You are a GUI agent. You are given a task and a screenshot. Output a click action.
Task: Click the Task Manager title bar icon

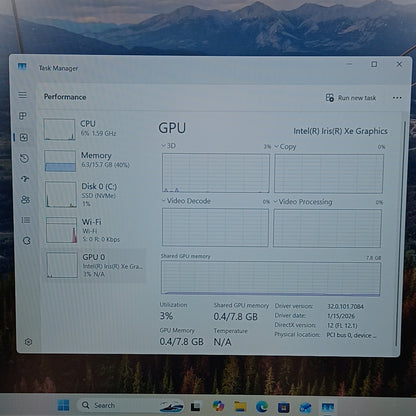[x=22, y=67]
